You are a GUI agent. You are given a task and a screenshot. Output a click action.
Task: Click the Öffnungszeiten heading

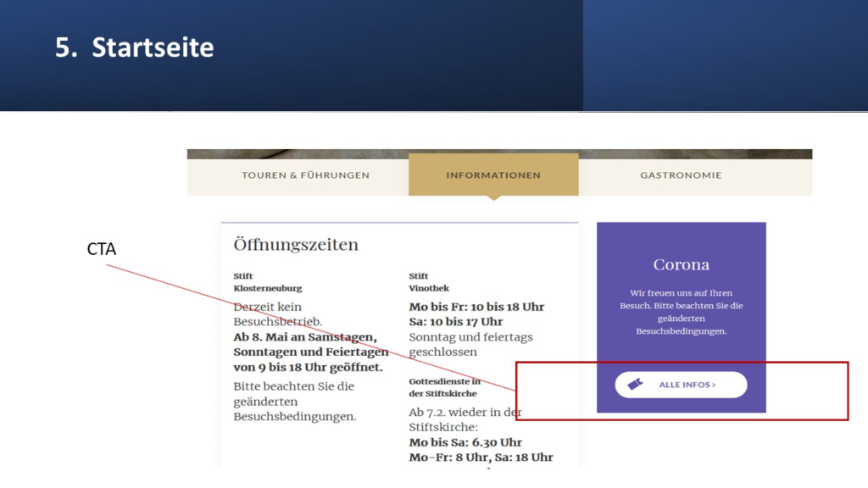click(x=296, y=245)
